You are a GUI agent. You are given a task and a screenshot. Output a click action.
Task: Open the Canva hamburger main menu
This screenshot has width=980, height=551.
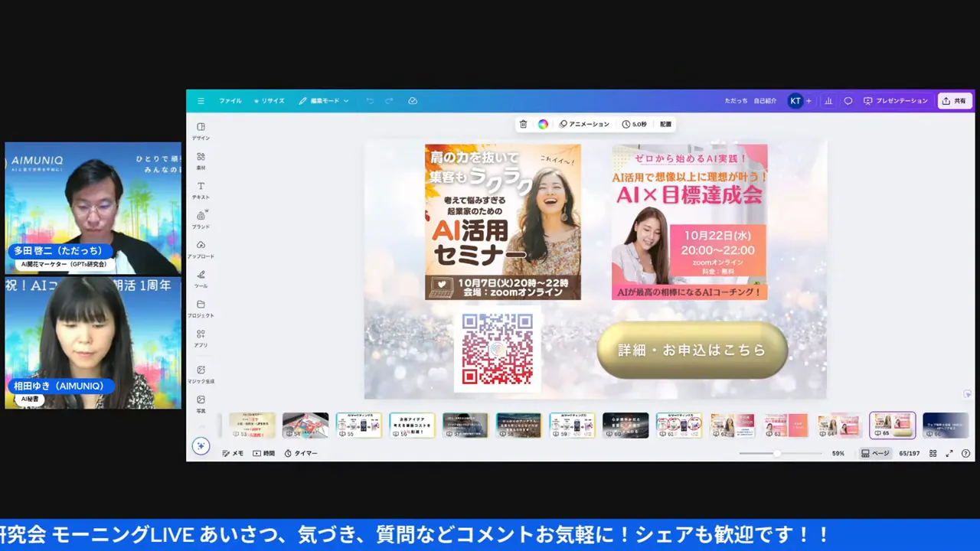pyautogui.click(x=201, y=101)
